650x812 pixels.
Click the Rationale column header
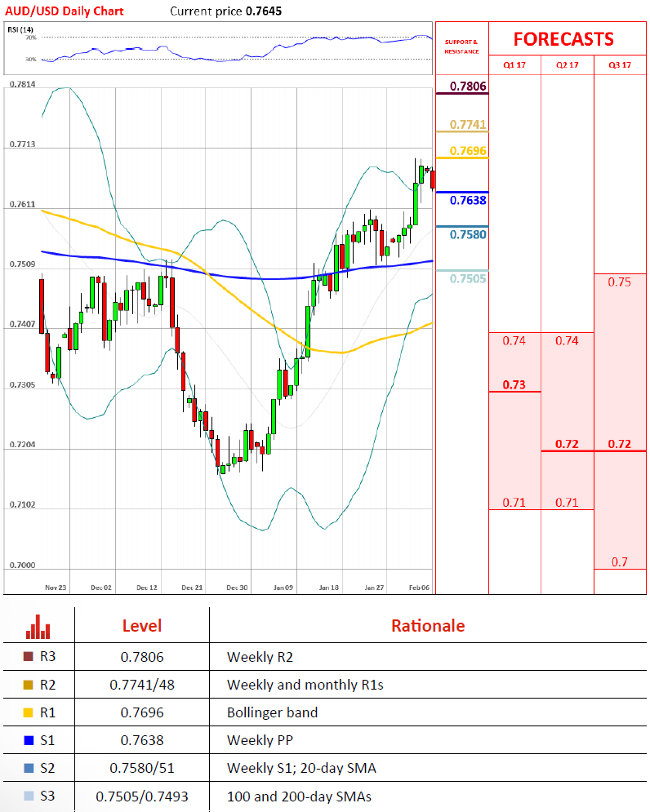click(428, 626)
